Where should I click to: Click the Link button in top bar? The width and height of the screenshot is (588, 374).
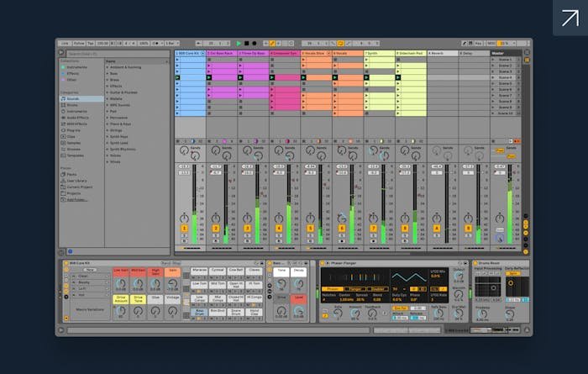(64, 43)
